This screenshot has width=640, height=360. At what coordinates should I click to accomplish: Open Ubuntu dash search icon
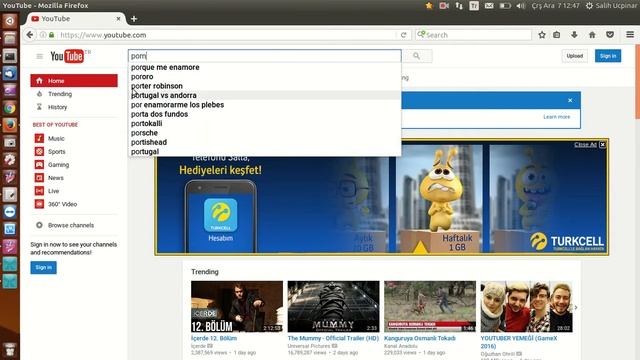10,21
